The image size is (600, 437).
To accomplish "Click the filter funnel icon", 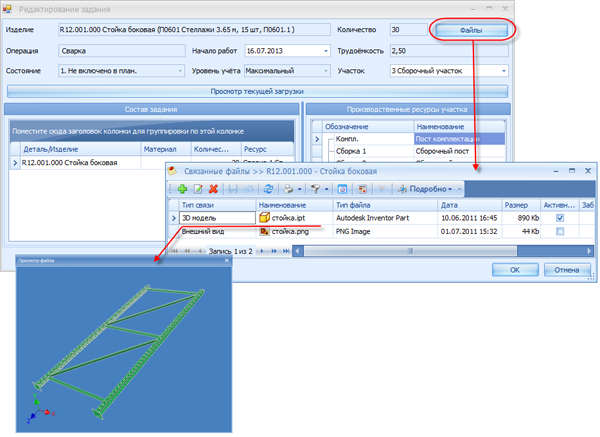I will pos(315,188).
